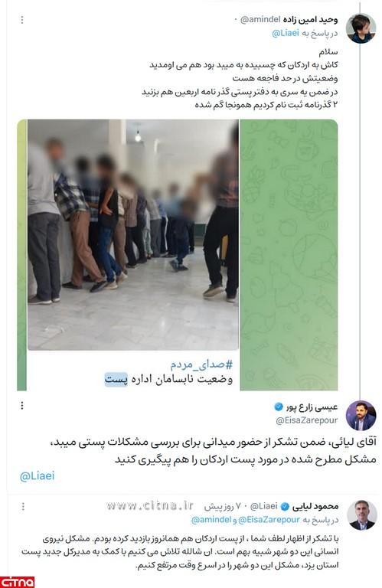Open the @Liaei mention under Zarepour's tweet
Screen dimensions: 382x588
37,476
